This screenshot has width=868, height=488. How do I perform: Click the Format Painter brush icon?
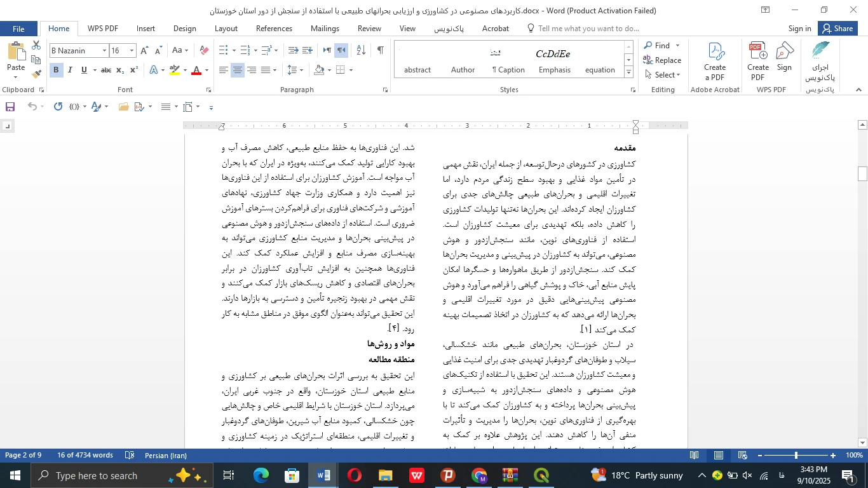[36, 73]
